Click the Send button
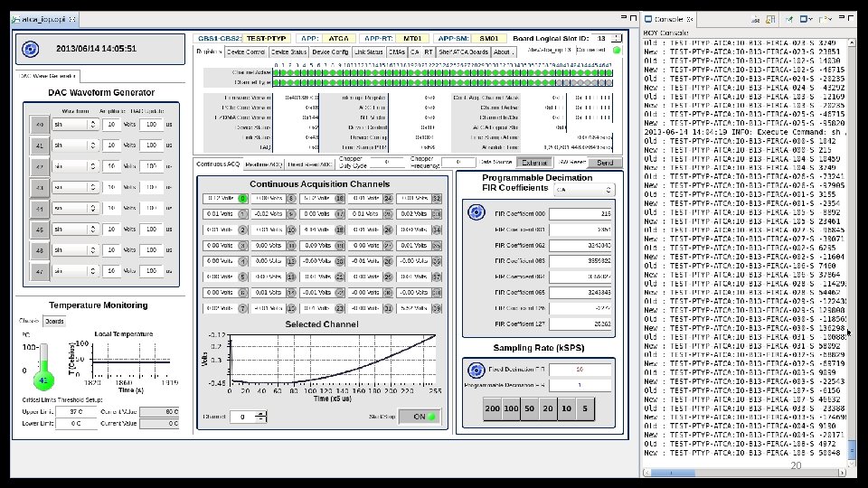The width and height of the screenshot is (868, 488). tap(605, 163)
